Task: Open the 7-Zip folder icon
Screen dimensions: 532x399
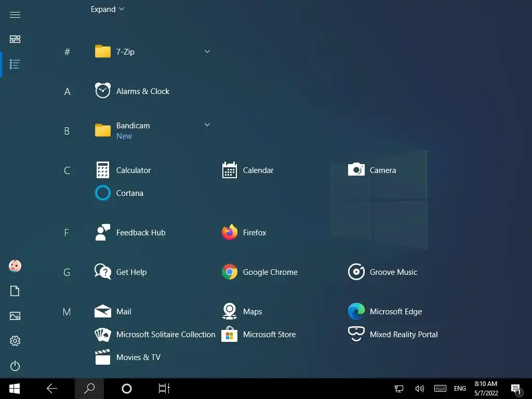Action: (102, 51)
